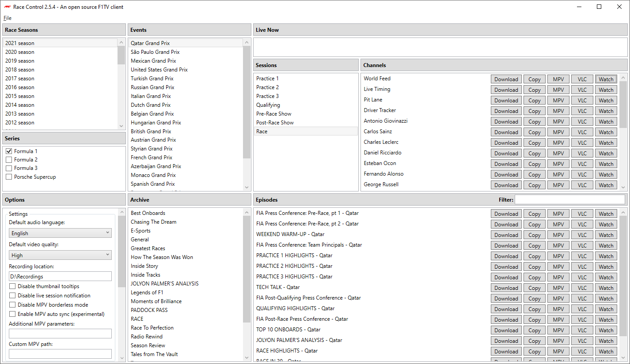The image size is (630, 364).
Task: Open the Tales from The Vault archive
Action: (x=186, y=354)
